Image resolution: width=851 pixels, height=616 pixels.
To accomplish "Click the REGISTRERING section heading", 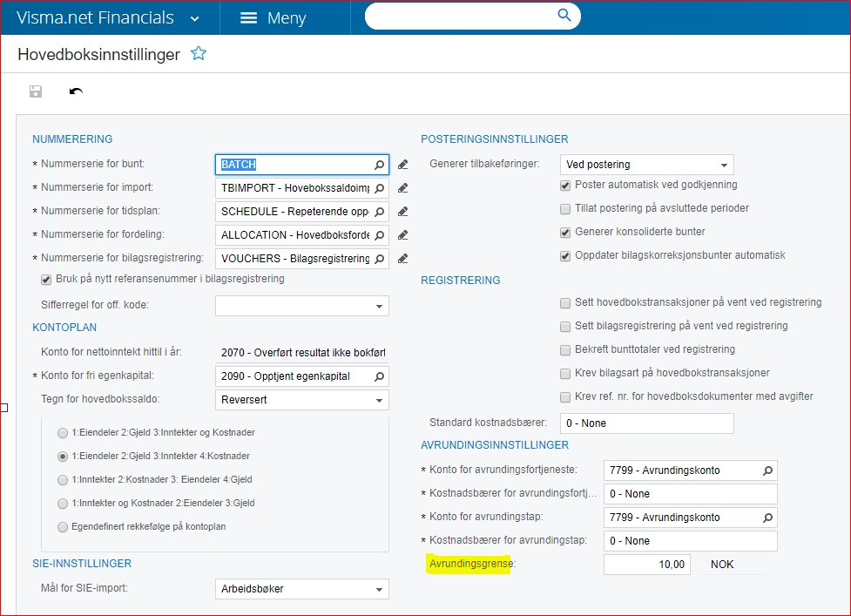I will tap(460, 280).
